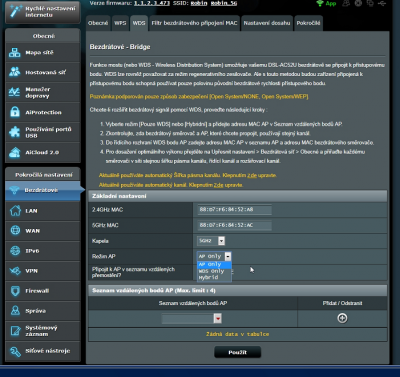The height and width of the screenshot is (377, 400).
Task: Click the Použít apply button
Action: (237, 352)
